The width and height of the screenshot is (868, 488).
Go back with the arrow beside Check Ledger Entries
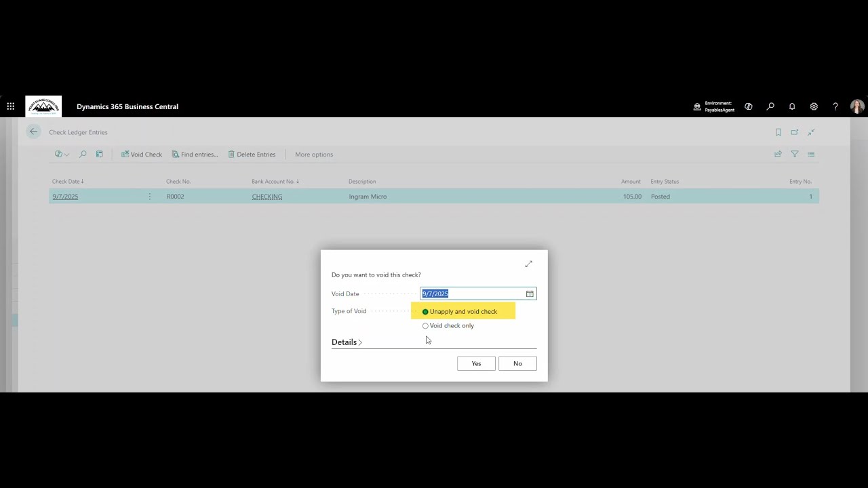click(x=33, y=131)
